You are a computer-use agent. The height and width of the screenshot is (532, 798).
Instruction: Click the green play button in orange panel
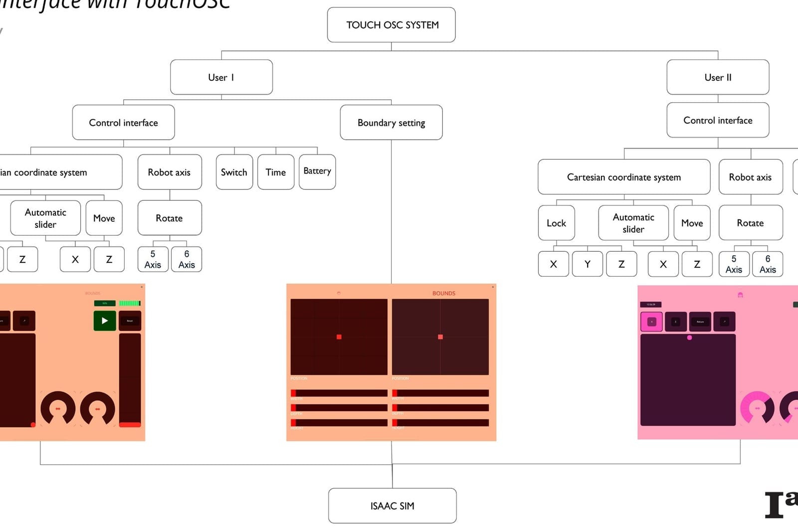click(105, 321)
